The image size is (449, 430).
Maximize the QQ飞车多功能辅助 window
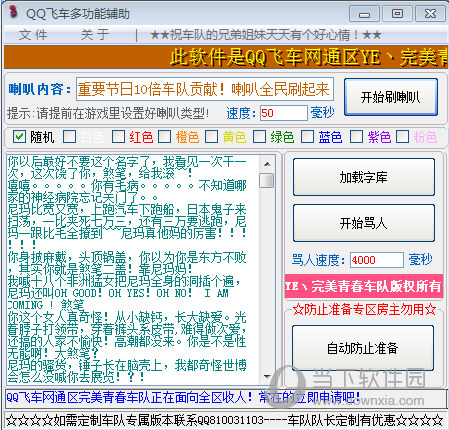pos(397,14)
